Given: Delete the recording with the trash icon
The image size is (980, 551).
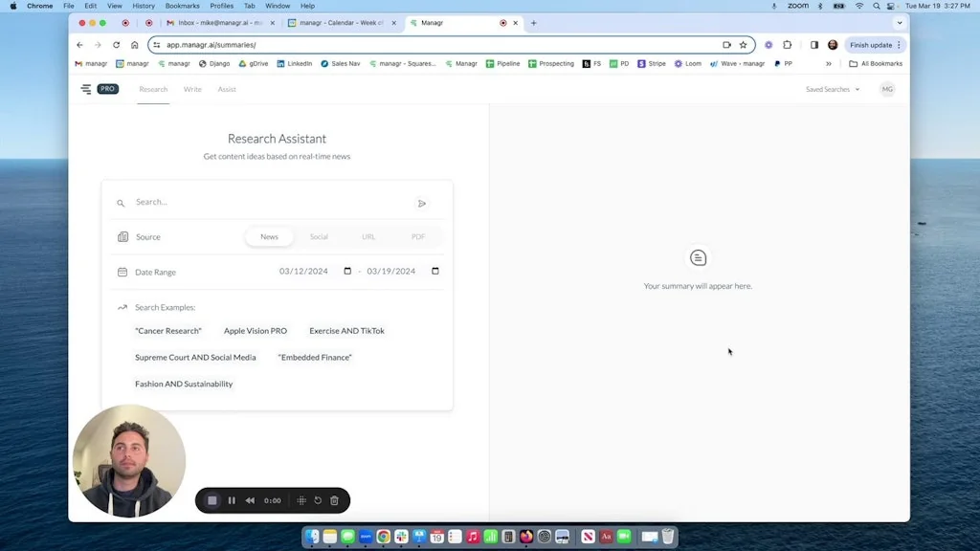Looking at the screenshot, I should pyautogui.click(x=334, y=500).
